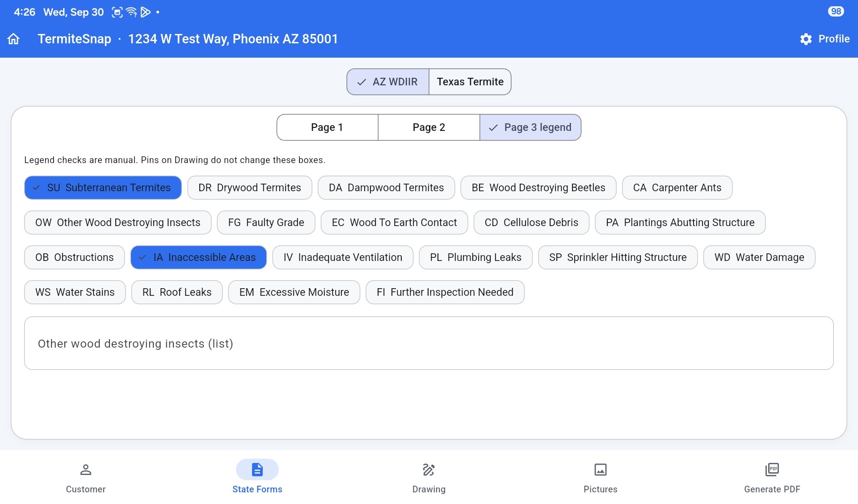The height and width of the screenshot is (504, 858).
Task: Open Page 2 of the form
Action: point(429,127)
